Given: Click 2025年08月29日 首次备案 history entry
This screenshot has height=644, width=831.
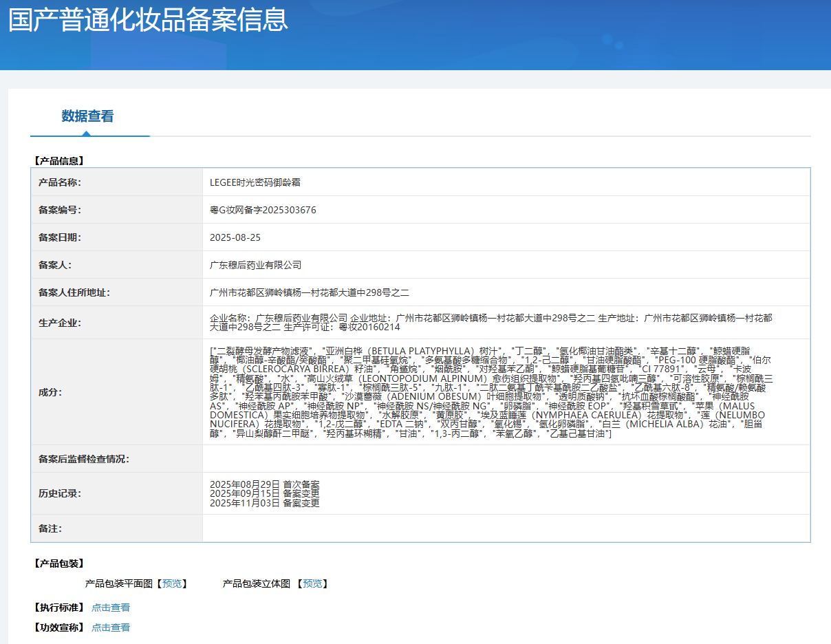Looking at the screenshot, I should (265, 484).
